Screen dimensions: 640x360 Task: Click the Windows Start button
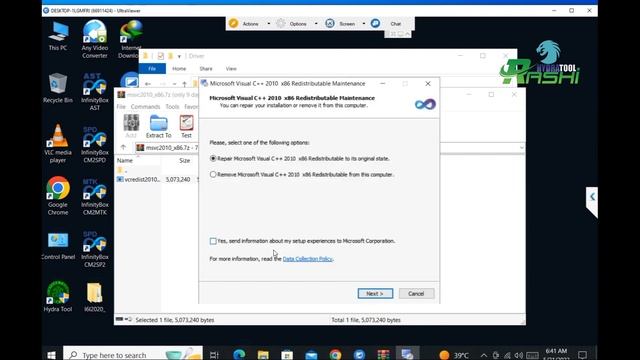point(51,355)
